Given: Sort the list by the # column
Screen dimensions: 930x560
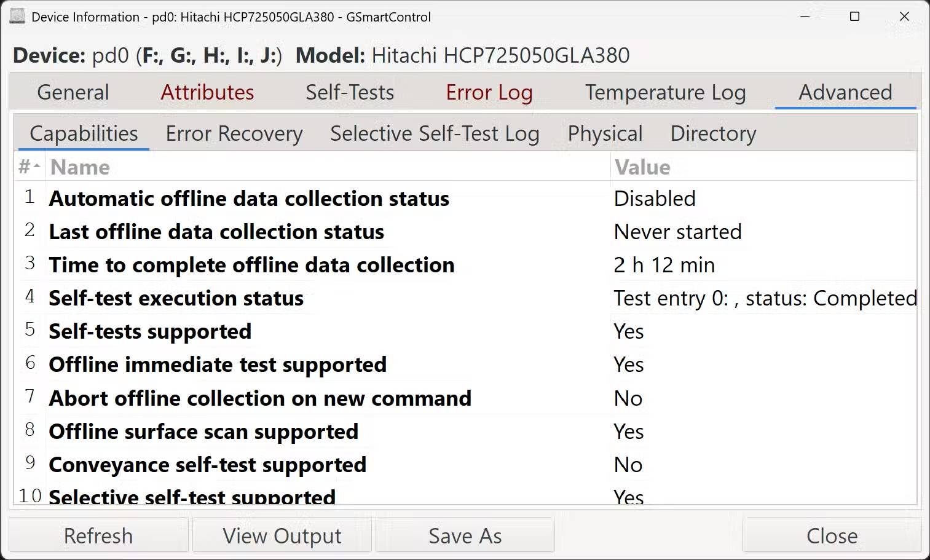Looking at the screenshot, I should (x=28, y=167).
